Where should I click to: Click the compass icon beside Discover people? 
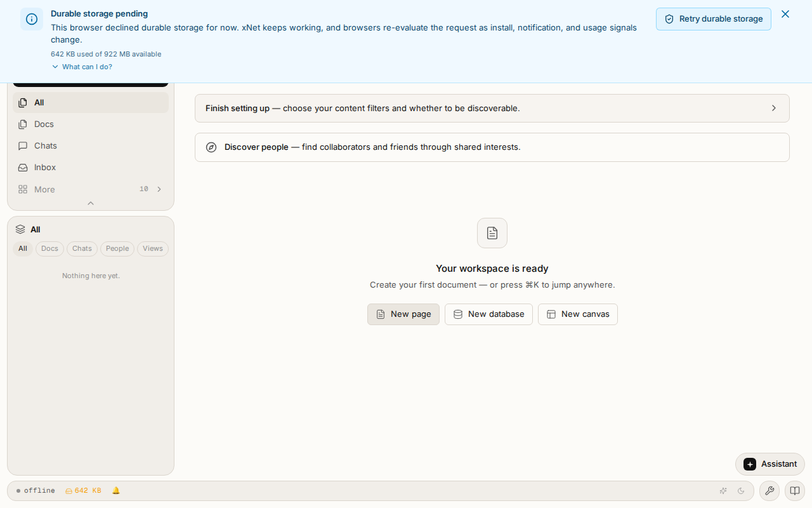[x=211, y=147]
